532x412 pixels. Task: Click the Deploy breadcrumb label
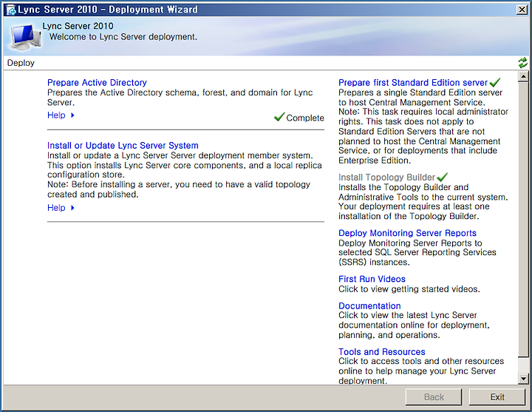(21, 63)
